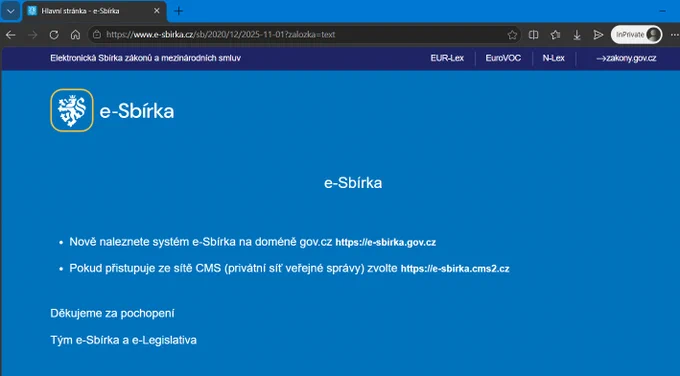Select the Hlavní stránka - e-Sbírka tab
The height and width of the screenshot is (376, 680).
click(x=94, y=11)
